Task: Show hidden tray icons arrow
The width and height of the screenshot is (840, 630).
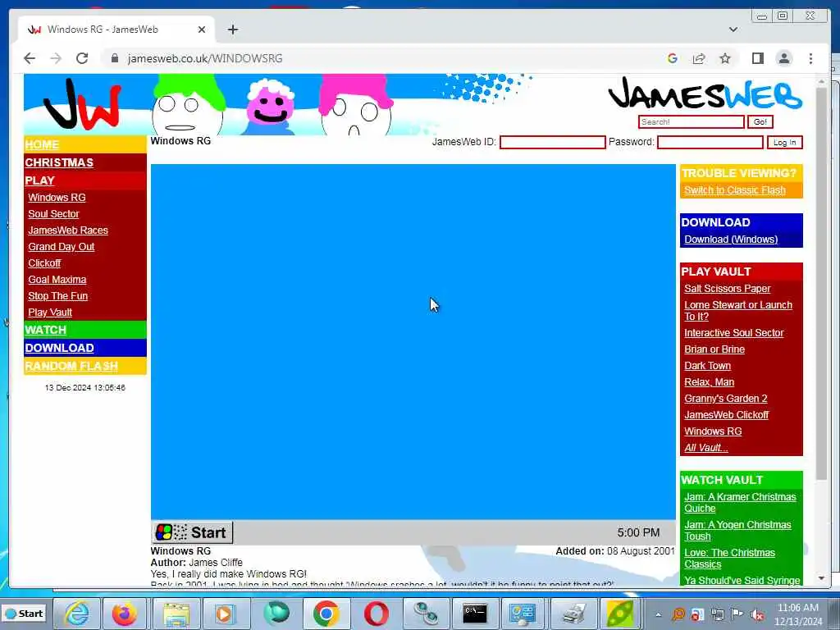Action: point(659,614)
